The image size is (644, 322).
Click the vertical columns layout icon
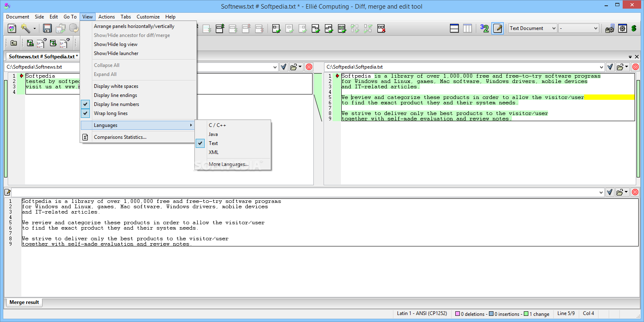pos(467,28)
